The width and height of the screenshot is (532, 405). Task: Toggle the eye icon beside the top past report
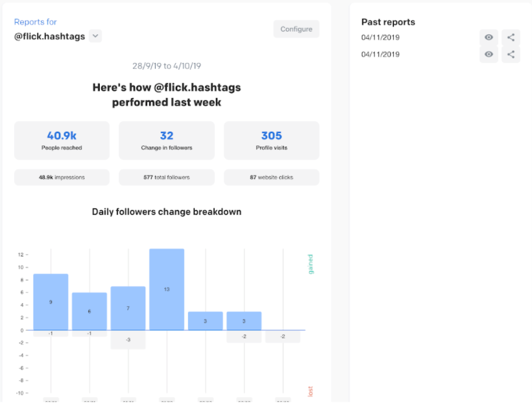pyautogui.click(x=489, y=37)
